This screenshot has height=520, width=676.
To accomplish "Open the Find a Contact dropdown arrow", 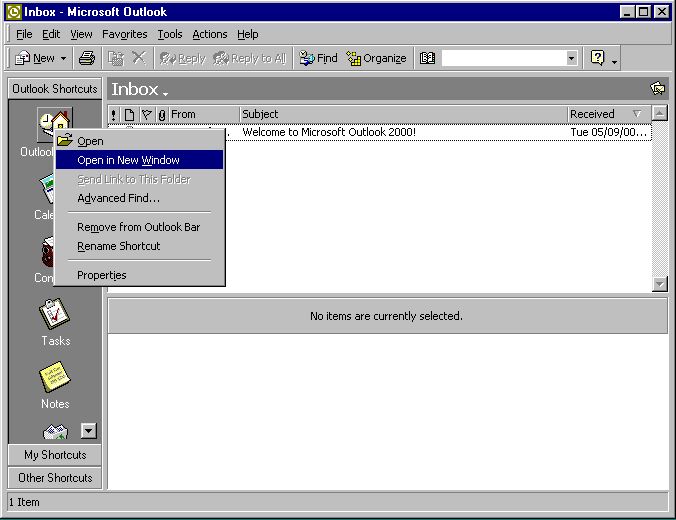I will 572,58.
